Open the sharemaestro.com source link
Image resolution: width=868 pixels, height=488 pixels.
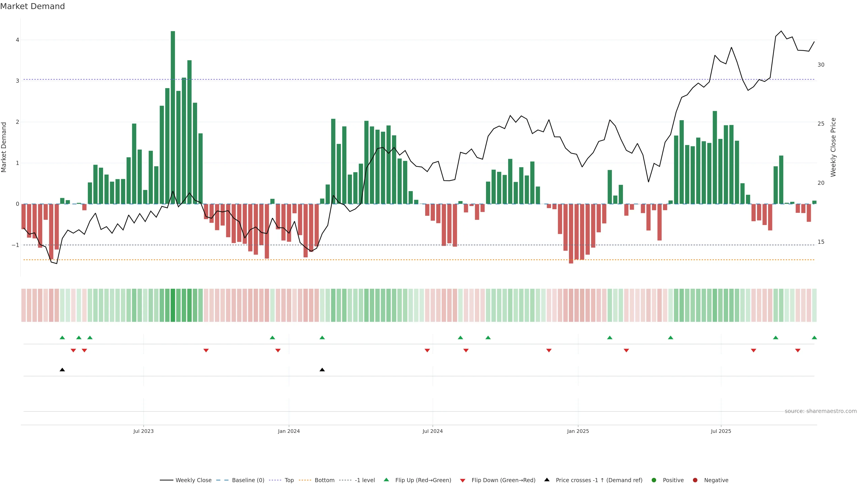pyautogui.click(x=821, y=411)
